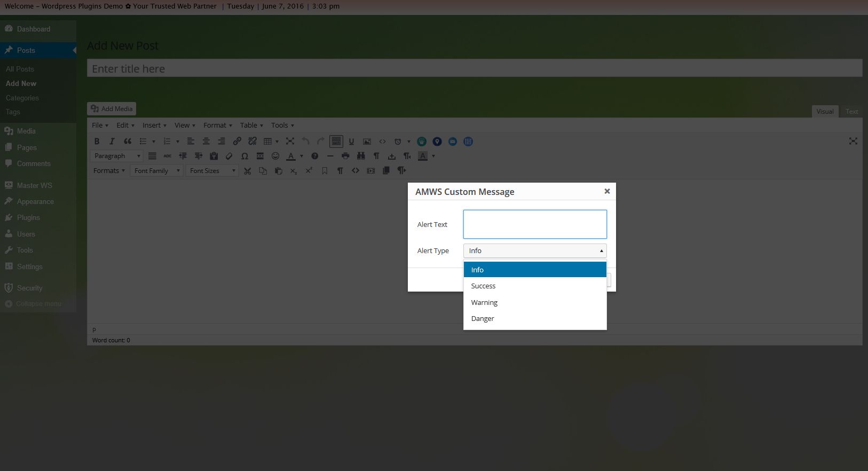The height and width of the screenshot is (471, 868).
Task: Open the File menu
Action: click(x=100, y=125)
